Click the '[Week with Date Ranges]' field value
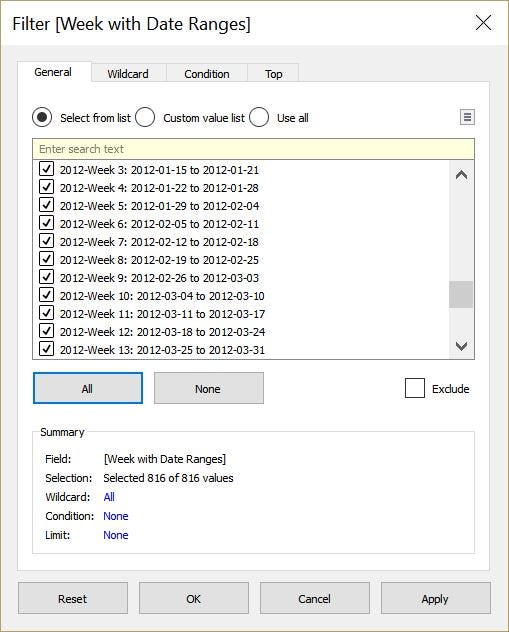 click(165, 459)
